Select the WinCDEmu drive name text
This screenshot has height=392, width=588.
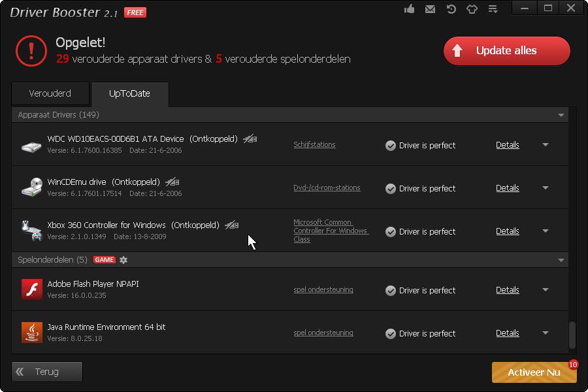point(76,182)
